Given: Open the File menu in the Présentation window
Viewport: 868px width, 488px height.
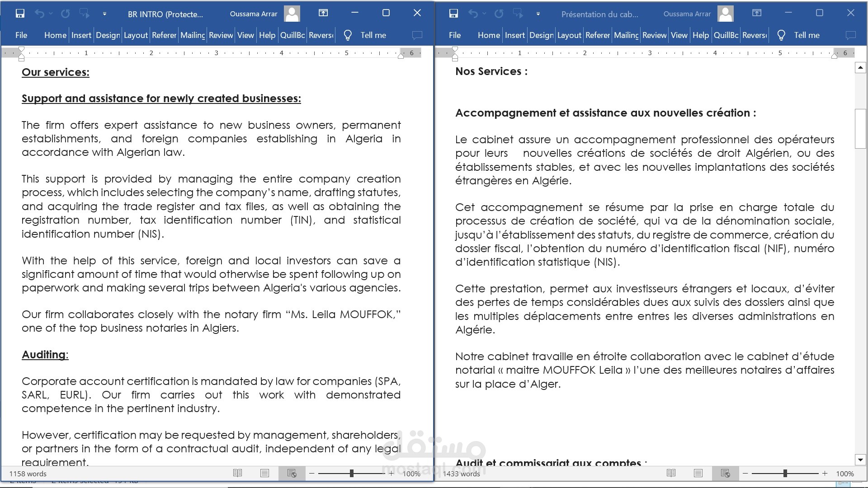Looking at the screenshot, I should click(x=455, y=35).
